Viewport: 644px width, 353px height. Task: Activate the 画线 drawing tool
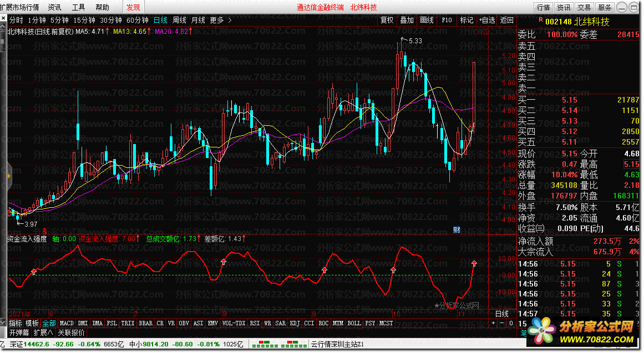pyautogui.click(x=427, y=20)
